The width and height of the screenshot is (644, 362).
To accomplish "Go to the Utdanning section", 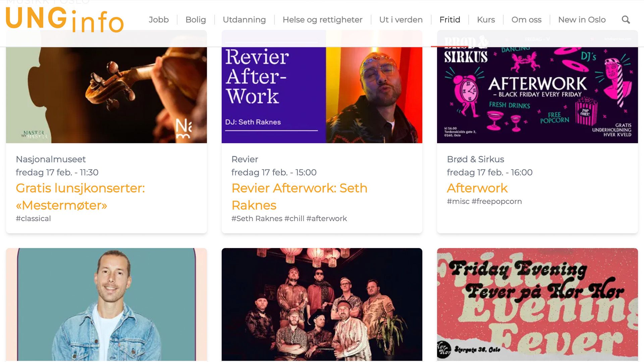I will (x=244, y=20).
